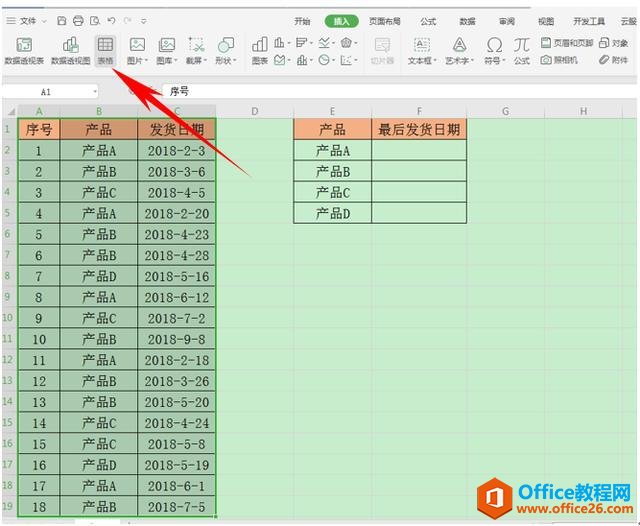The height and width of the screenshot is (526, 640).
Task: Insert a bar chart
Action: [301, 42]
